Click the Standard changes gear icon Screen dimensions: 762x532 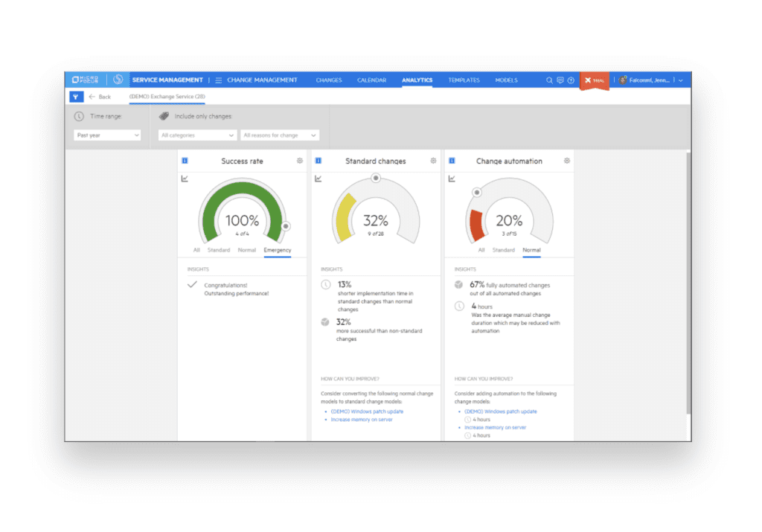432,161
